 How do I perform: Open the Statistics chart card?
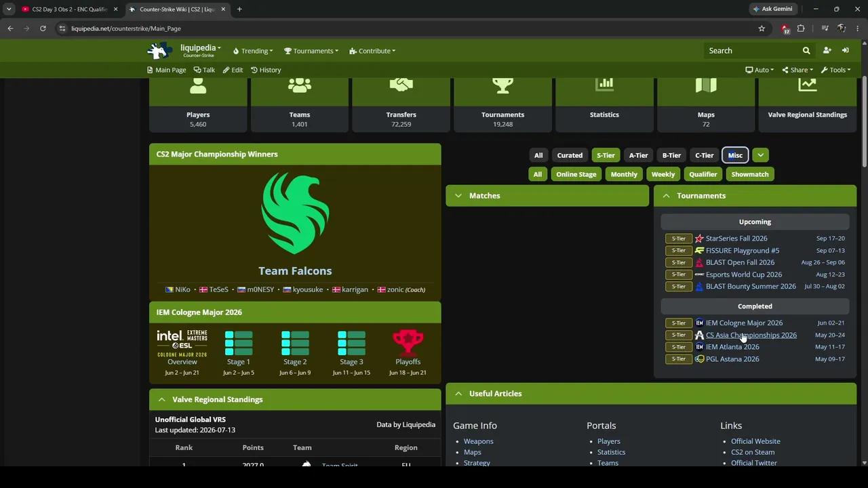[604, 85]
